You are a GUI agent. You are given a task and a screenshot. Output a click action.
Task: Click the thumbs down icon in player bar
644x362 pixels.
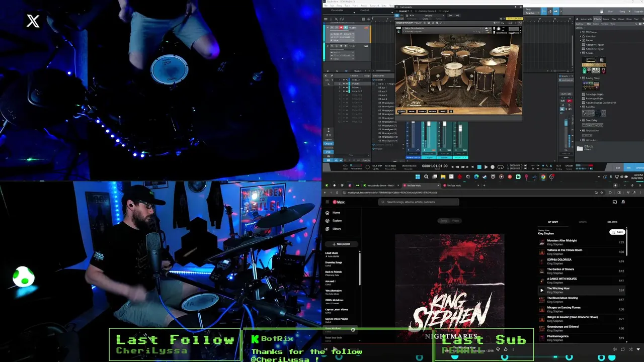pos(498,349)
